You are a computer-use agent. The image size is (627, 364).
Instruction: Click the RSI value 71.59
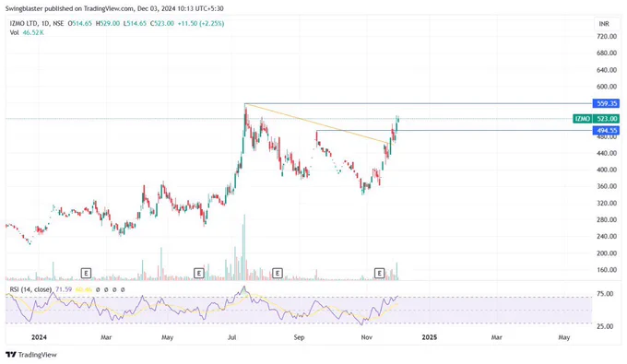click(64, 289)
